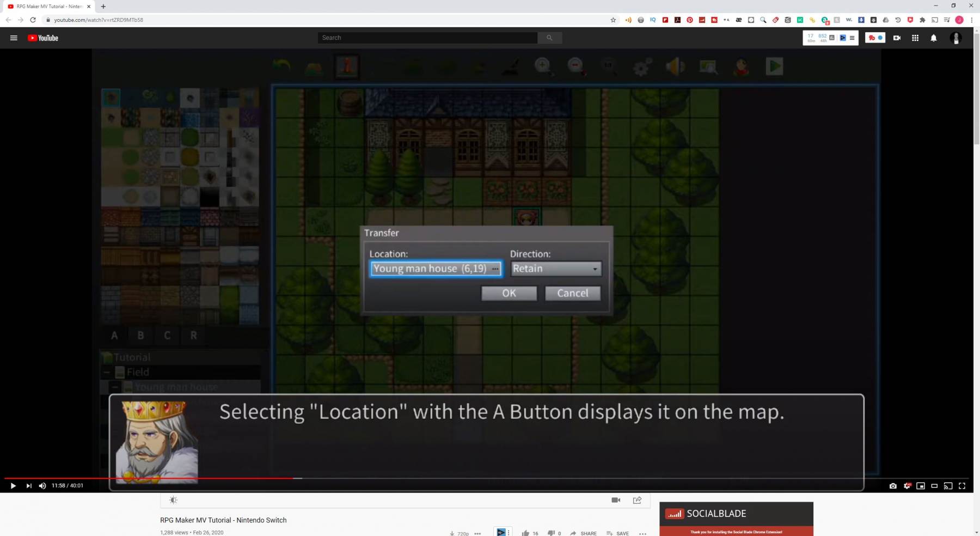This screenshot has height=536, width=980.
Task: Focus the YouTube search box
Action: click(427, 38)
